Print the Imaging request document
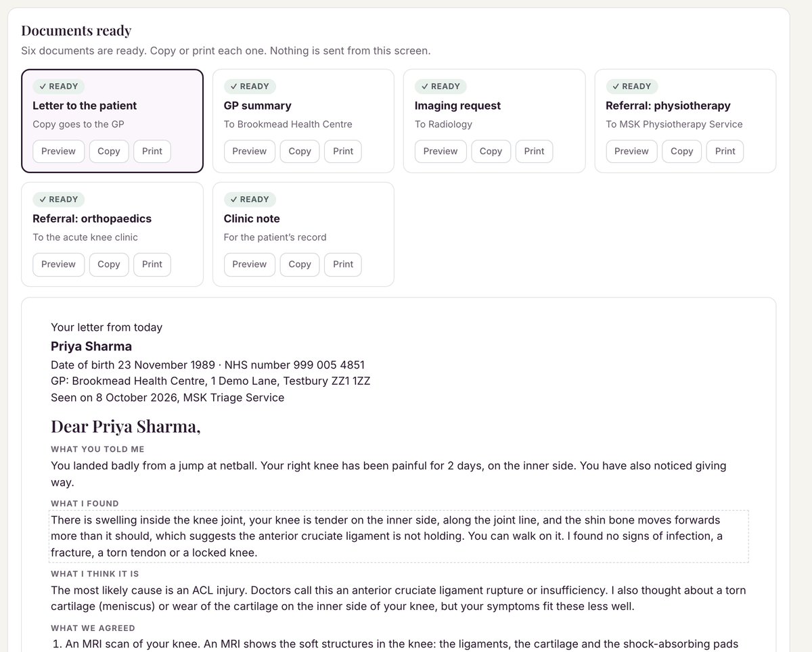The image size is (812, 652). click(534, 152)
